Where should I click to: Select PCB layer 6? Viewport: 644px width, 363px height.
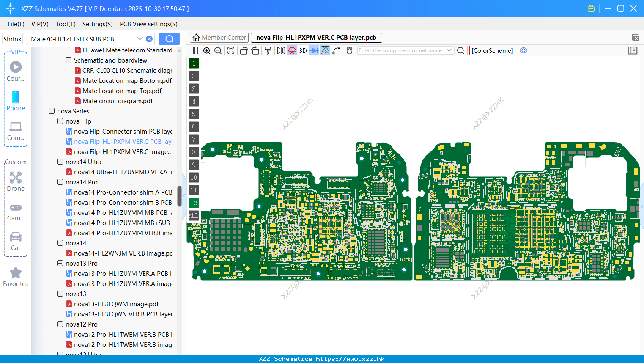[194, 127]
